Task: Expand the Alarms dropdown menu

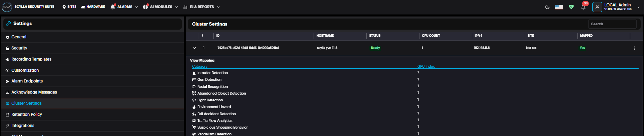Action: coord(124,7)
